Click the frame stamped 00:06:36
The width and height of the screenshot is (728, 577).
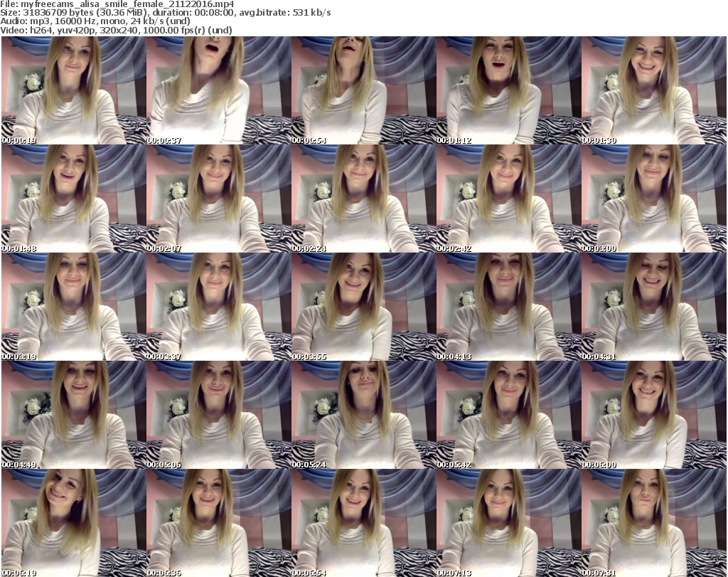point(219,523)
